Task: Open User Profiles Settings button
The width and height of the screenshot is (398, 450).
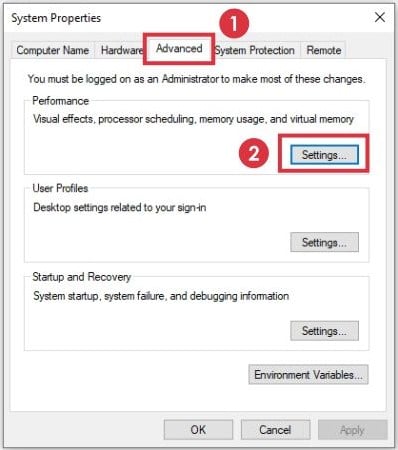Action: click(324, 242)
